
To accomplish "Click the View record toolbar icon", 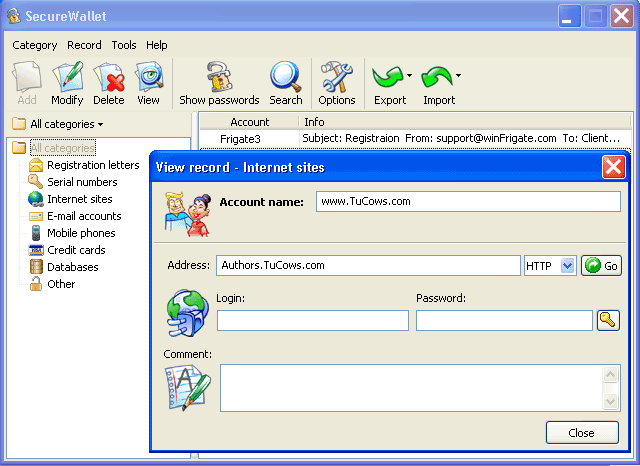I will tap(149, 77).
